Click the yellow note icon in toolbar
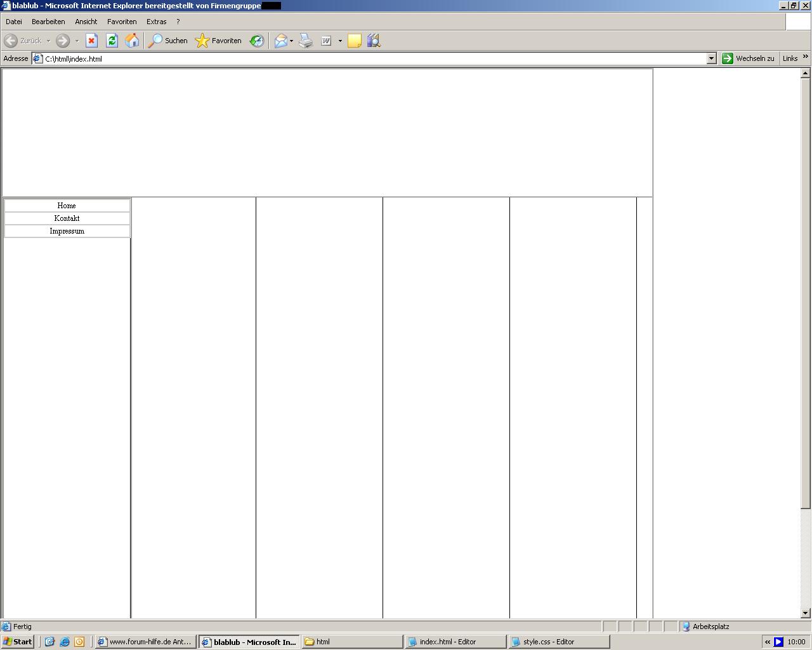This screenshot has height=650, width=812. (355, 41)
